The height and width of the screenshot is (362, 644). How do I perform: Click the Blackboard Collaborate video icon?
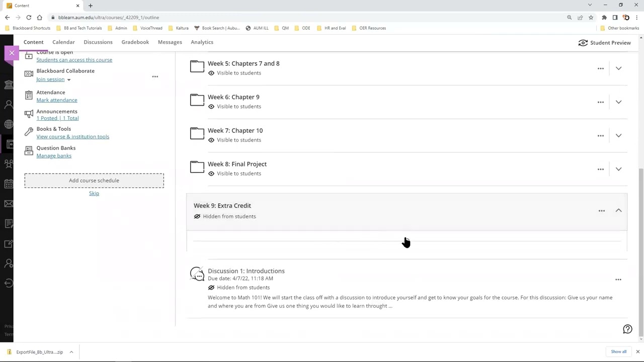29,74
